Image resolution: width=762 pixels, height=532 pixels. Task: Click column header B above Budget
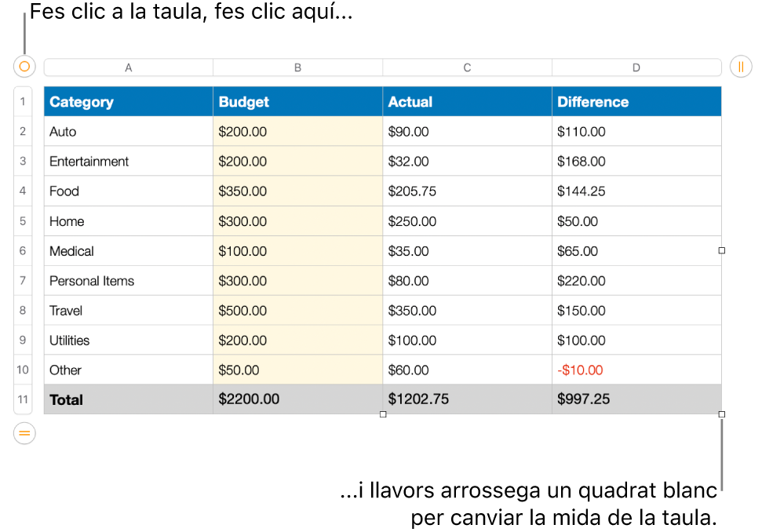[298, 67]
